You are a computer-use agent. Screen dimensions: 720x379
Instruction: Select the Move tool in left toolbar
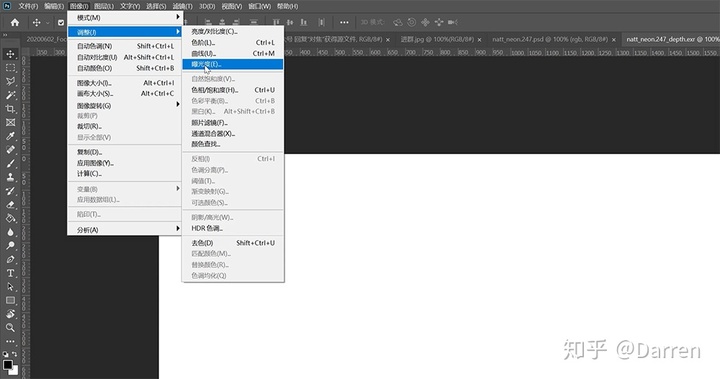click(x=10, y=54)
